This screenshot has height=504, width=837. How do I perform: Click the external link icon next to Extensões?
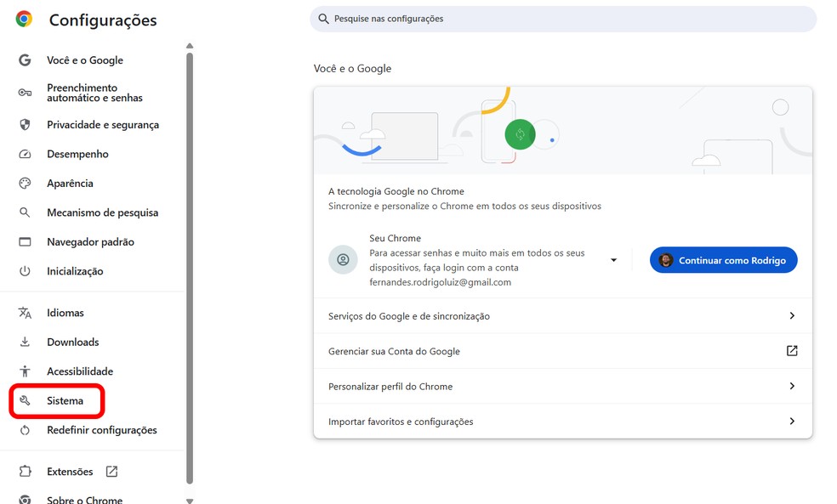111,472
